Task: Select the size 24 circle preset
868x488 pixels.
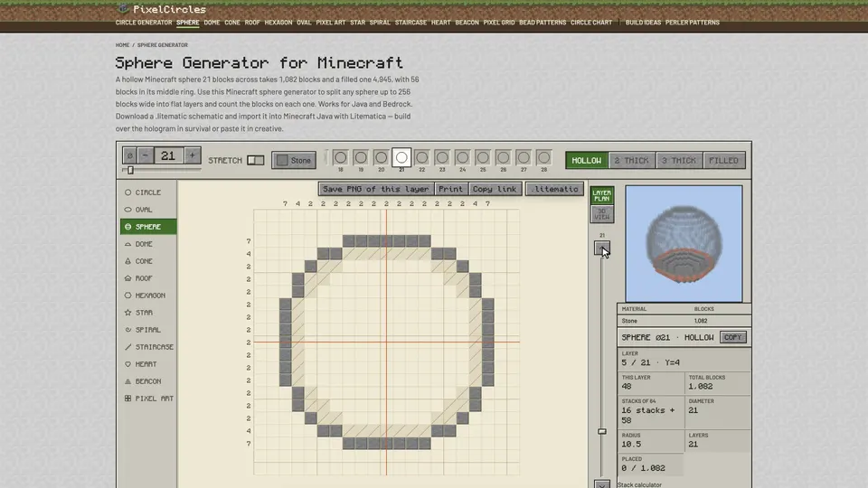Action: [x=462, y=157]
